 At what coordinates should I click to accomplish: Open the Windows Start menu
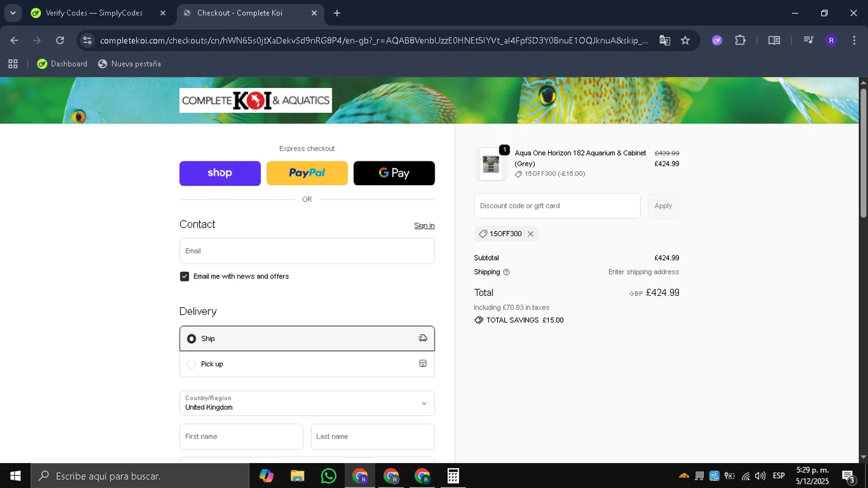16,476
